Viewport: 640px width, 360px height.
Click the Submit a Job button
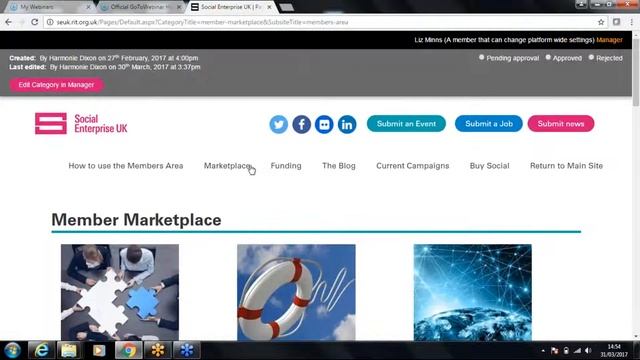tap(489, 124)
